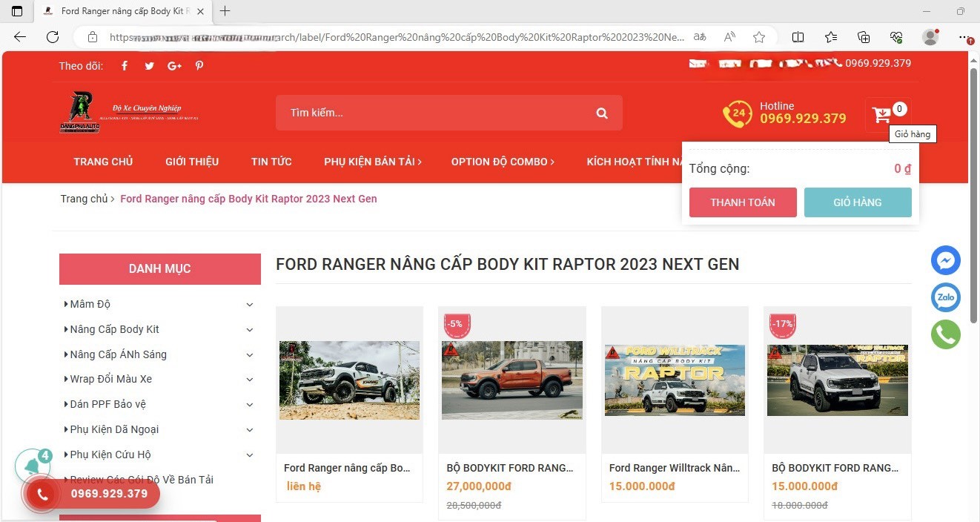The height and width of the screenshot is (522, 980).
Task: Open the Twitter follow icon
Action: pos(149,66)
